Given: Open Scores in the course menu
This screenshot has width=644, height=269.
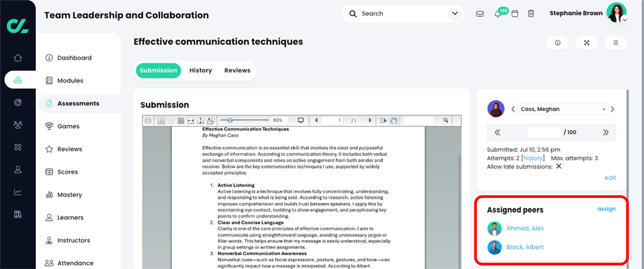Looking at the screenshot, I should click(x=68, y=172).
